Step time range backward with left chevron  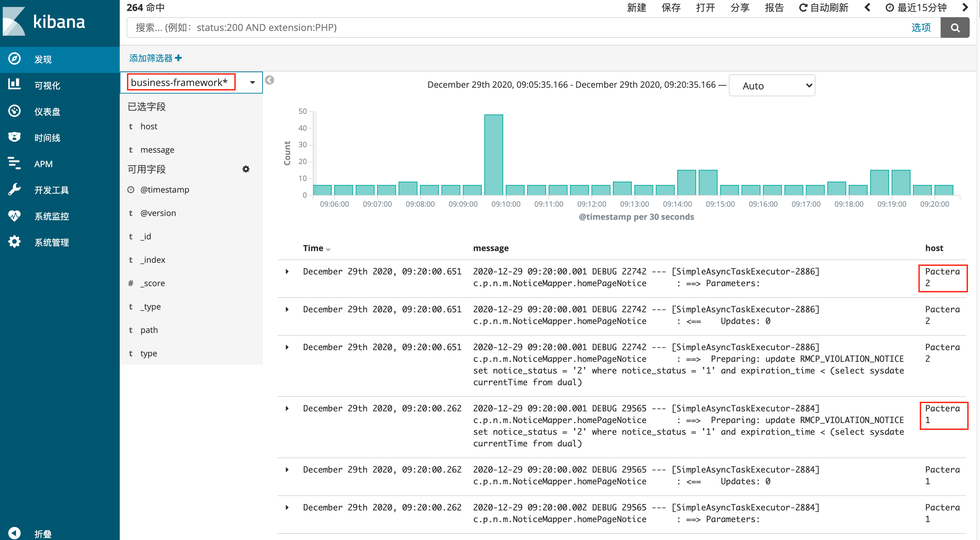(867, 8)
